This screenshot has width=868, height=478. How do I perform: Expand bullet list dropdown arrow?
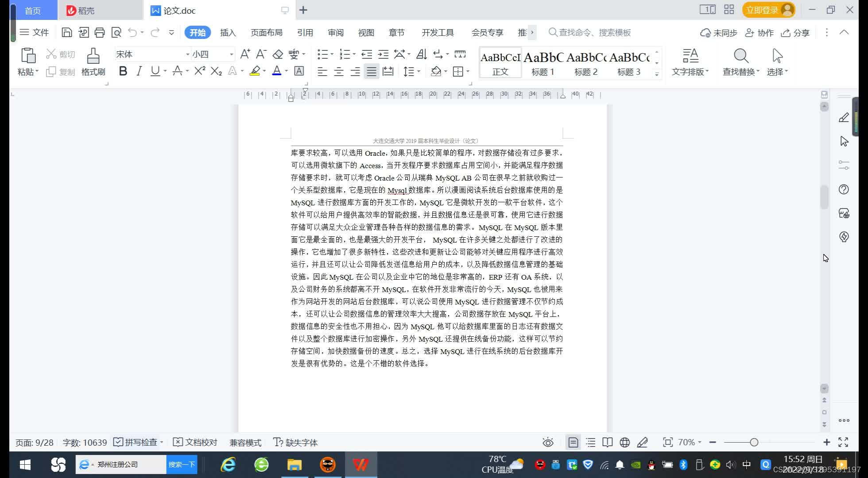332,54
